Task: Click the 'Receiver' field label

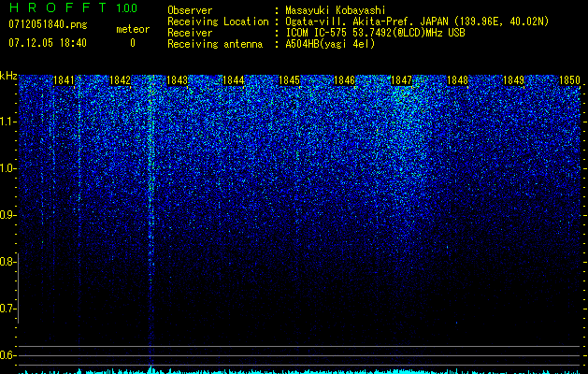Action: click(x=190, y=33)
